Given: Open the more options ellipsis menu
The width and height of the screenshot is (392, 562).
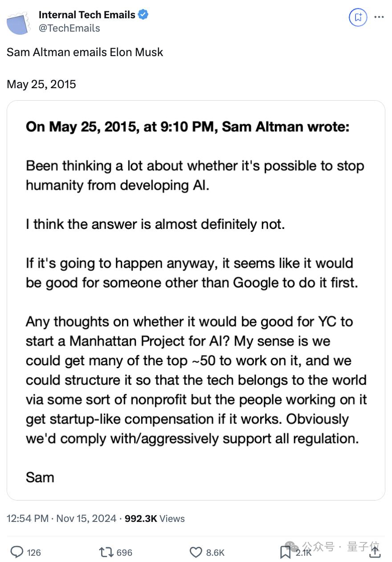Looking at the screenshot, I should 379,17.
